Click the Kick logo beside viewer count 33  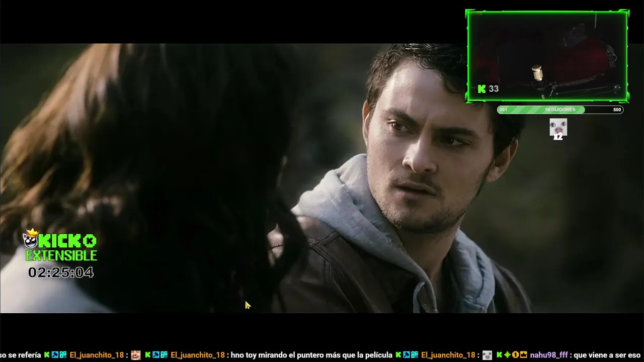click(482, 89)
